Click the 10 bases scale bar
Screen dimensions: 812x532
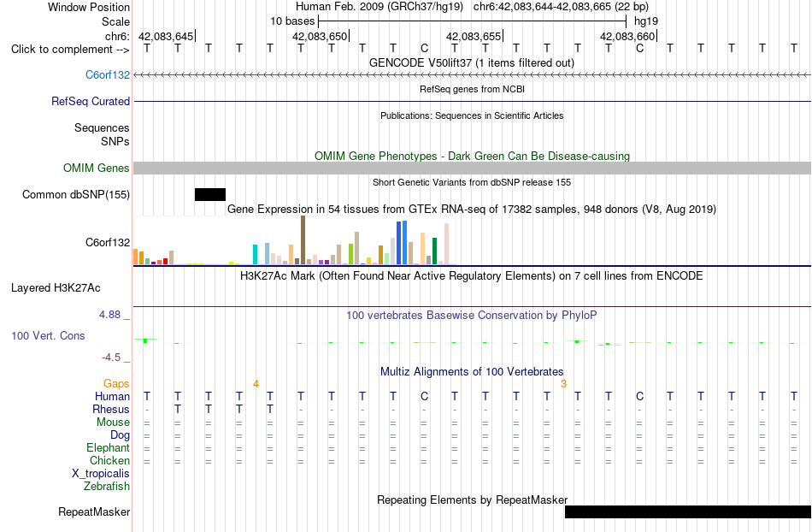coord(473,21)
